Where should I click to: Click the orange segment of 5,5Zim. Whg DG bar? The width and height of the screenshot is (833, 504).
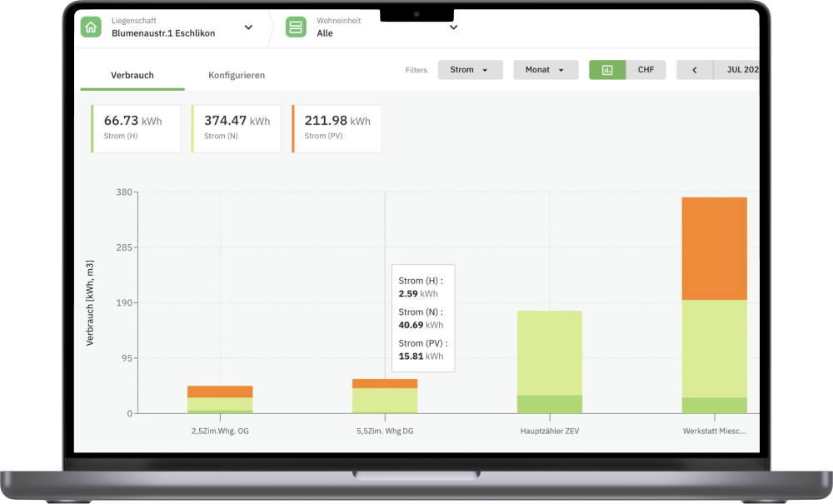point(385,383)
